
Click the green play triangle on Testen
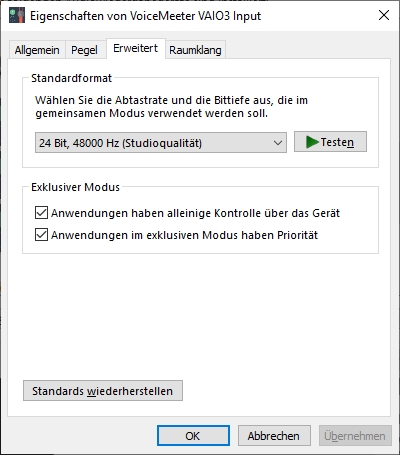[x=312, y=142]
